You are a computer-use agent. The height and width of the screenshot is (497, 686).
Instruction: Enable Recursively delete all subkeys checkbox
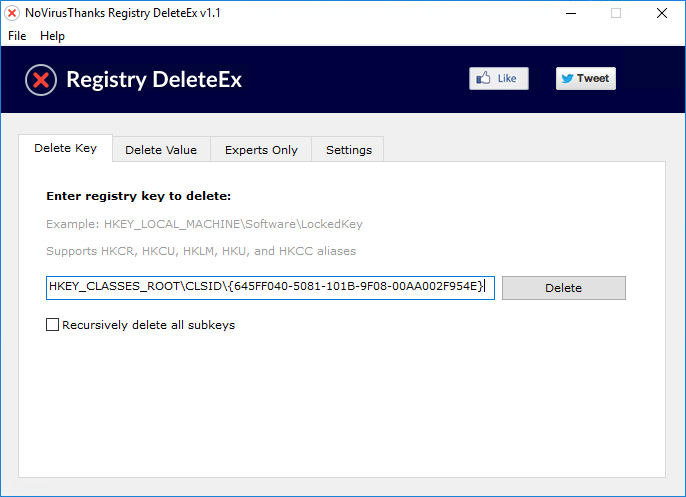tap(52, 325)
